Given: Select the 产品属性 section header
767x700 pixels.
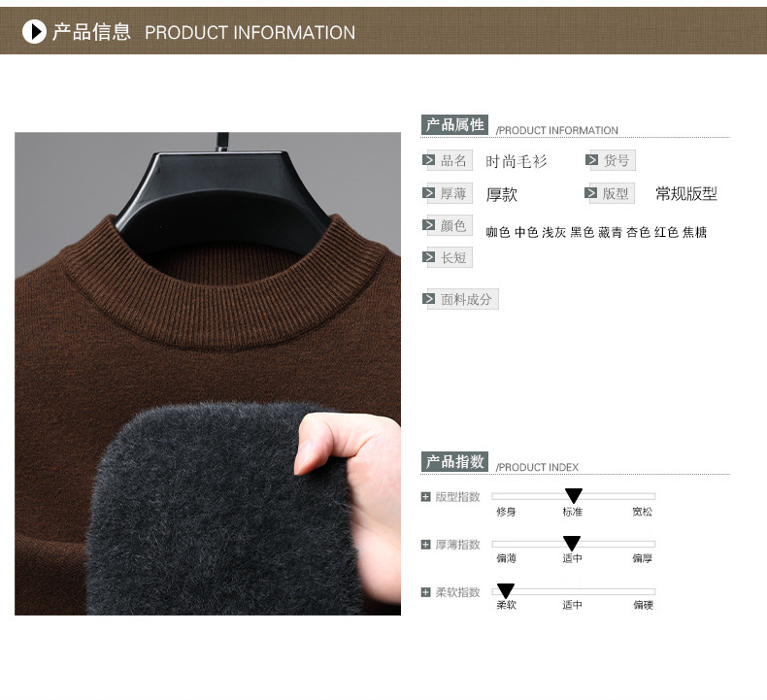Looking at the screenshot, I should (x=454, y=124).
